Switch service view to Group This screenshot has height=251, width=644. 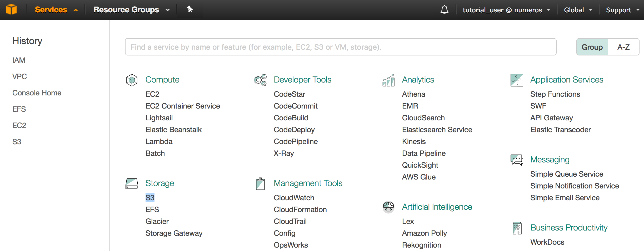592,47
